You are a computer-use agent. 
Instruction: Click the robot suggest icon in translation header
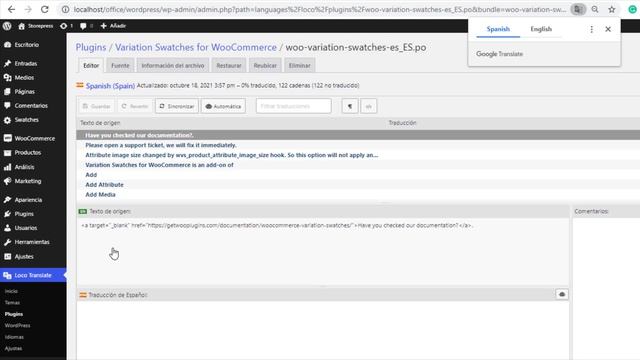pos(562,294)
